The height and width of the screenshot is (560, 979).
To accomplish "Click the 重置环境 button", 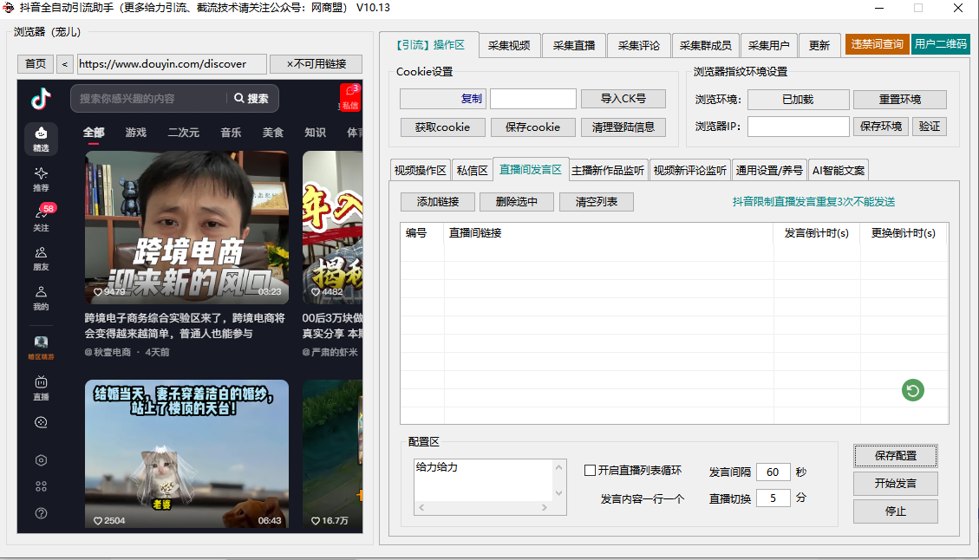I will 900,100.
